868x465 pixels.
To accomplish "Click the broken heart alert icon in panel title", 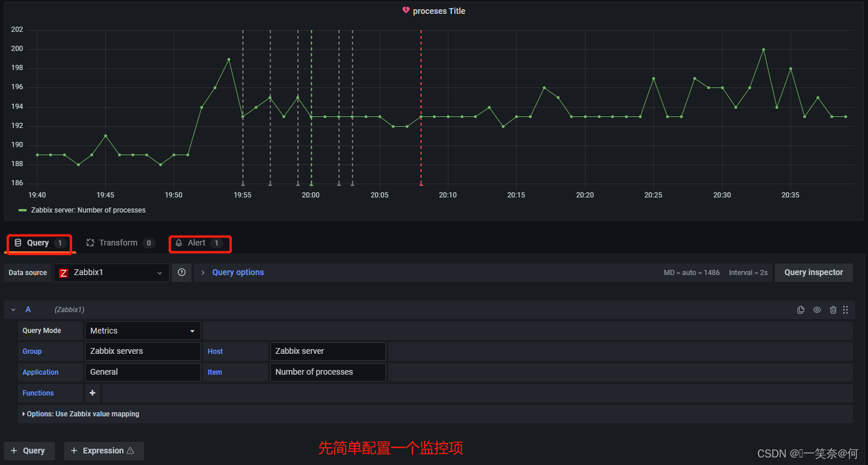I will pos(406,11).
